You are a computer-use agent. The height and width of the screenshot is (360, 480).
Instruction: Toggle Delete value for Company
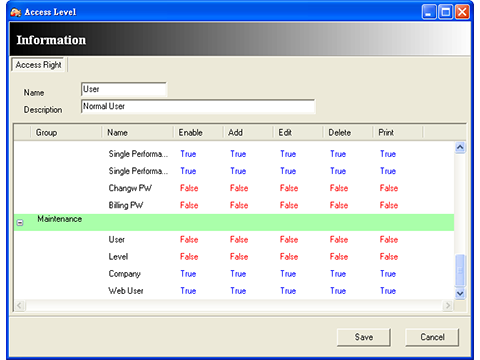tap(338, 274)
